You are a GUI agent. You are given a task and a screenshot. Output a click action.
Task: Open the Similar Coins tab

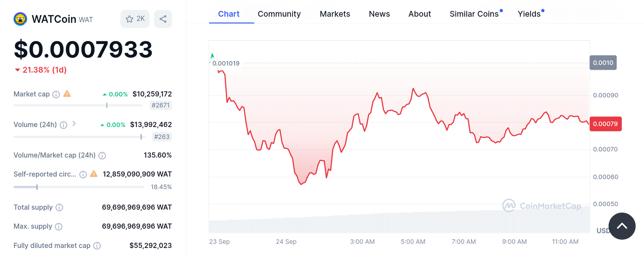[x=474, y=14]
